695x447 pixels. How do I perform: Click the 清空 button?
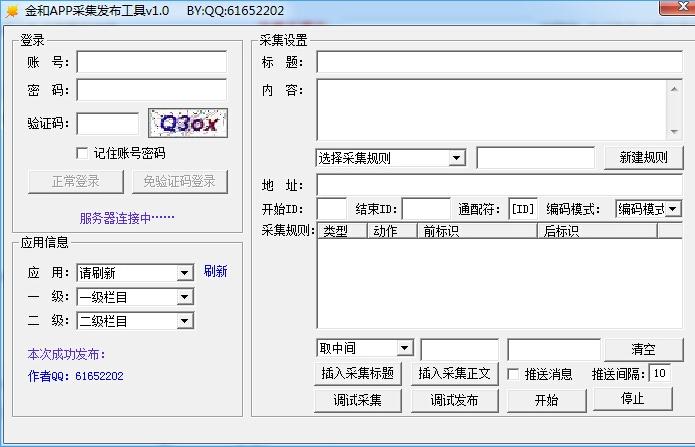click(x=643, y=349)
